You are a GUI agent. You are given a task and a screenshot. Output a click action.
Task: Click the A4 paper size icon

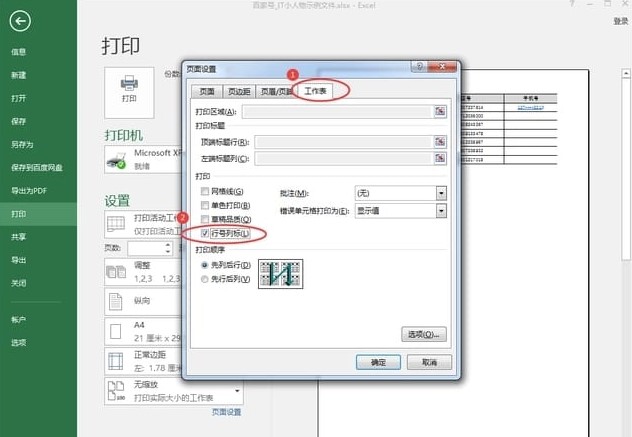pyautogui.click(x=116, y=331)
